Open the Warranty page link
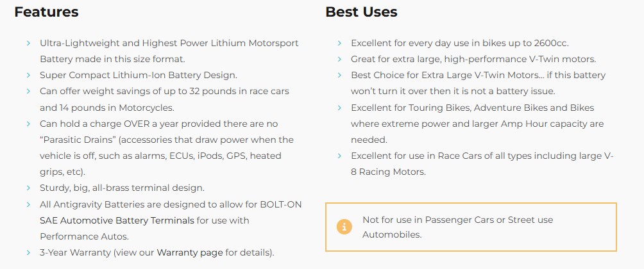 pos(190,252)
